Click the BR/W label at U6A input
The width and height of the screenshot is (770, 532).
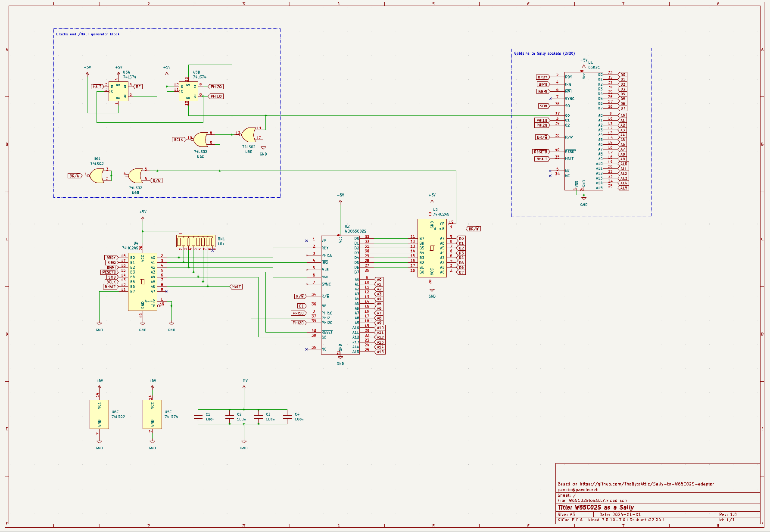point(75,176)
